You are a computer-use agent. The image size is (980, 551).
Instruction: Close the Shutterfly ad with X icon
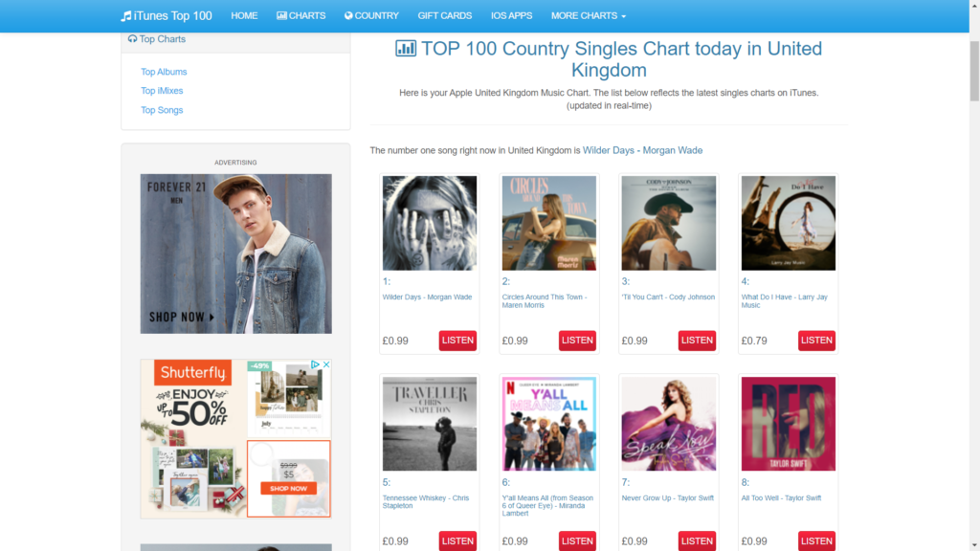point(326,364)
